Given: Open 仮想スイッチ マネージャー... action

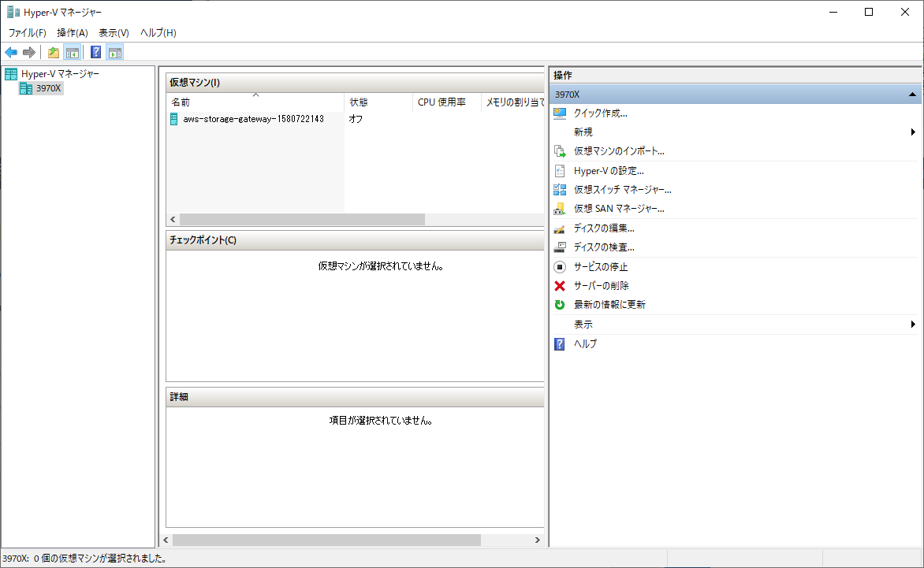Looking at the screenshot, I should [623, 190].
